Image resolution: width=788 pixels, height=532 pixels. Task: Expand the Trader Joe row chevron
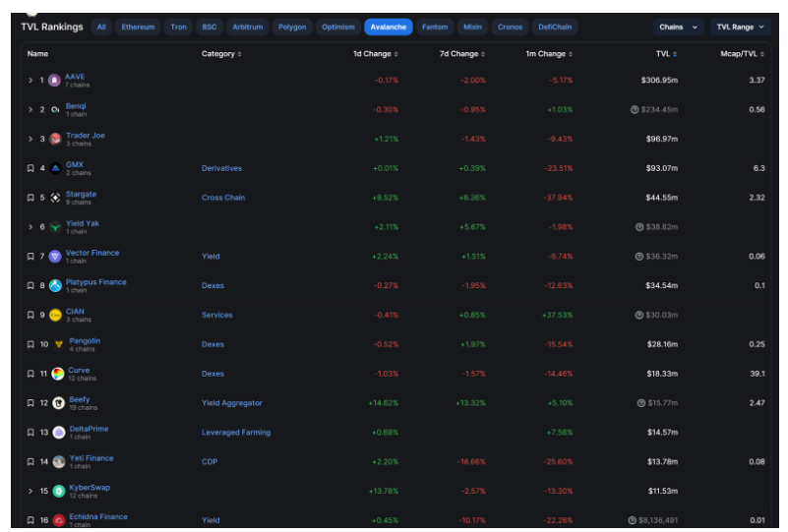click(x=30, y=140)
